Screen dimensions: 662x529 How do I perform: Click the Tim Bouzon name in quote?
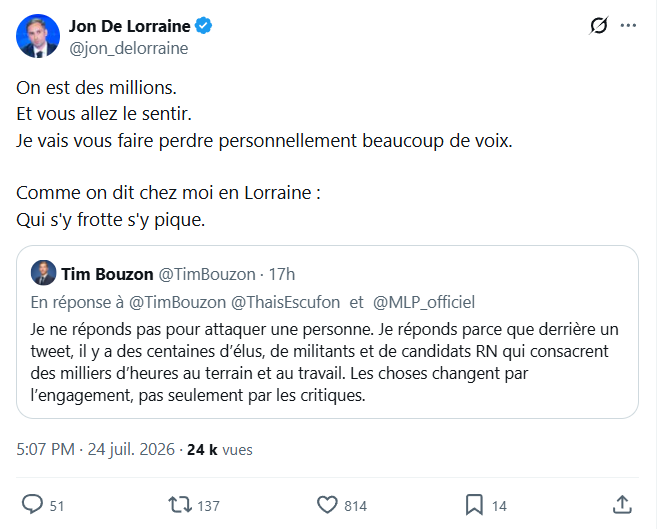coord(107,274)
